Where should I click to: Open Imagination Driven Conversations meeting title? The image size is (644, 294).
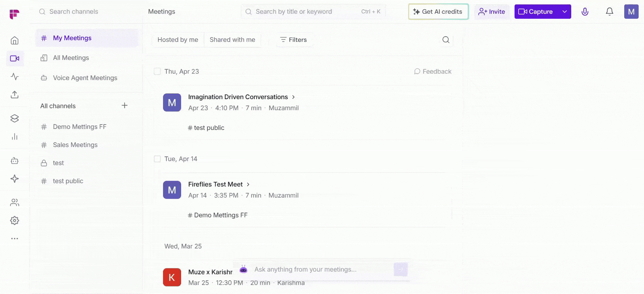point(238,97)
